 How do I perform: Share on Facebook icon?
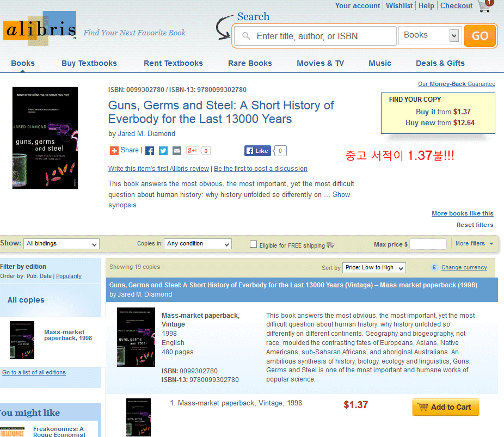click(x=150, y=151)
